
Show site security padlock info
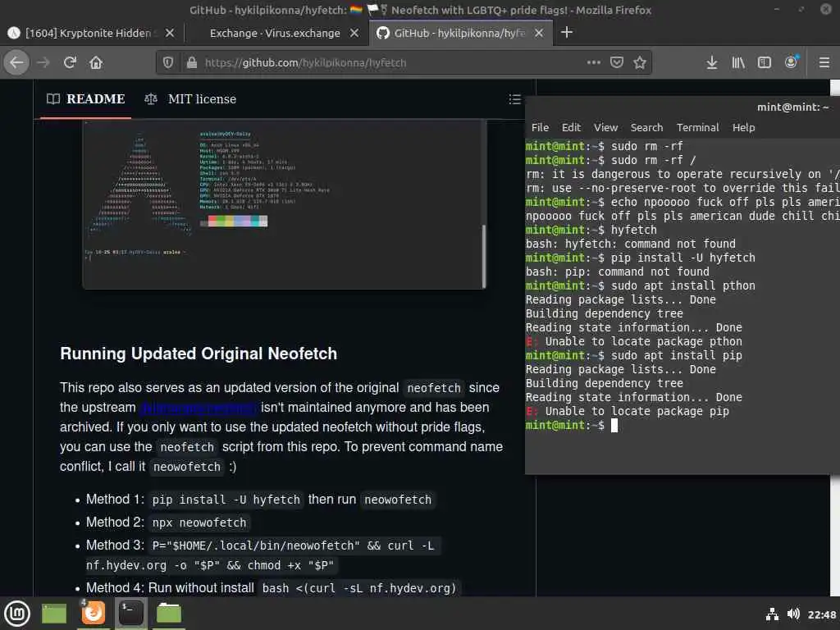click(x=191, y=62)
